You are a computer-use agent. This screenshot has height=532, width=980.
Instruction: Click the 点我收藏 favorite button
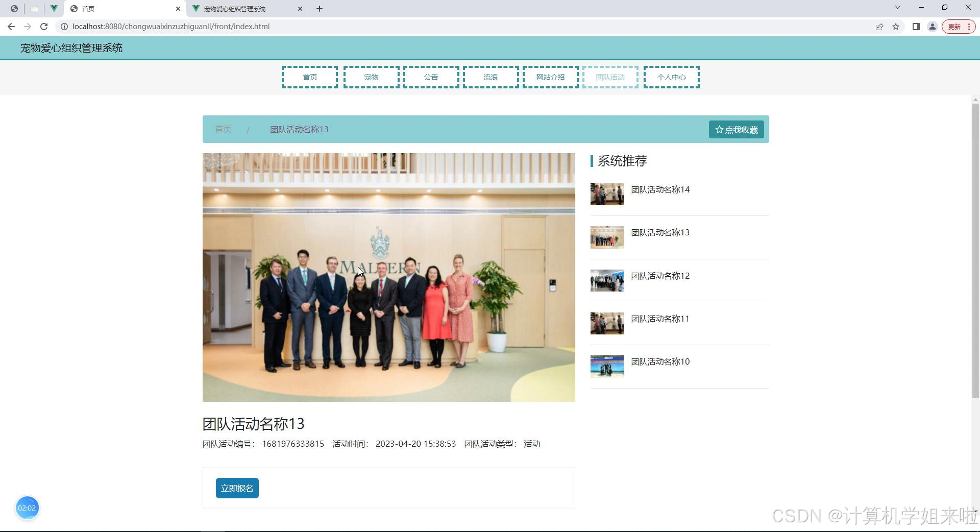click(737, 130)
